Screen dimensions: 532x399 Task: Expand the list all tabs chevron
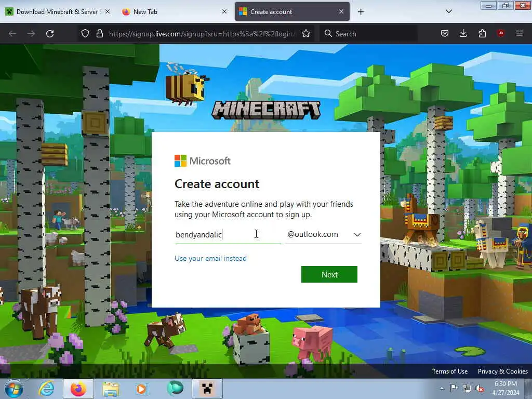448,11
